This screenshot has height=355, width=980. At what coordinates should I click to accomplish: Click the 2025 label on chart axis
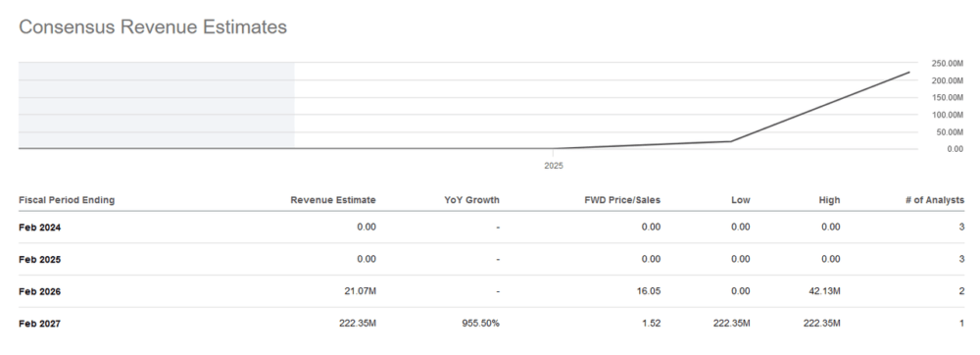[x=553, y=167]
